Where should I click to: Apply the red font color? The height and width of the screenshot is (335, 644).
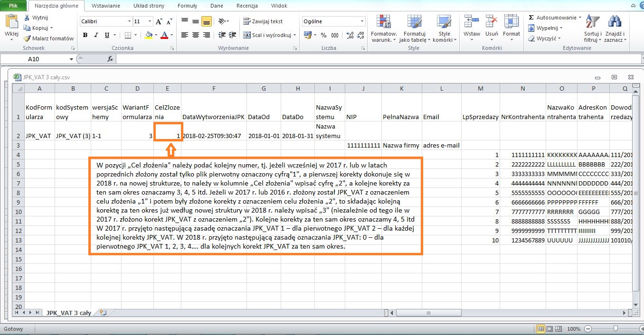[x=164, y=35]
